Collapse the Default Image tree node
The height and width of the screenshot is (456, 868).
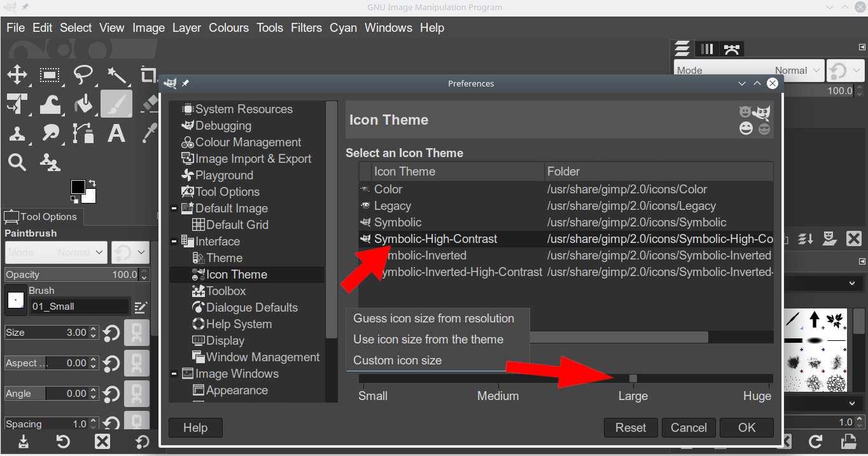(x=174, y=209)
